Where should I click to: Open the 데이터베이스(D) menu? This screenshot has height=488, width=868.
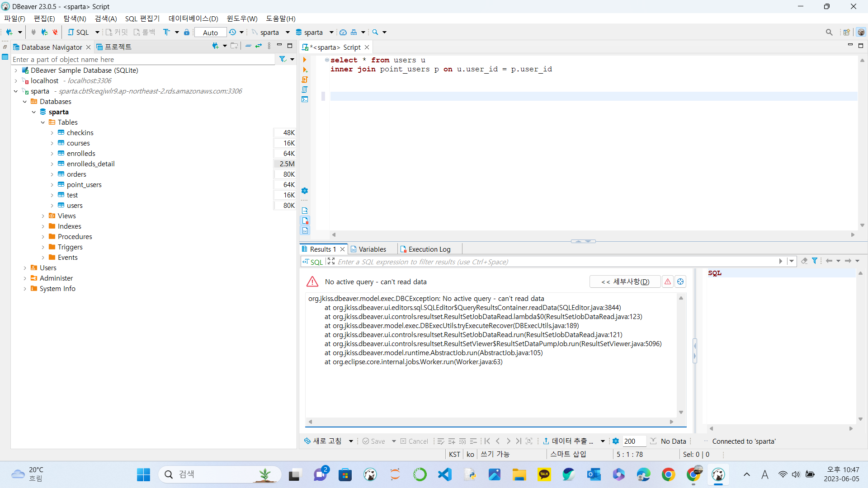[x=193, y=19]
